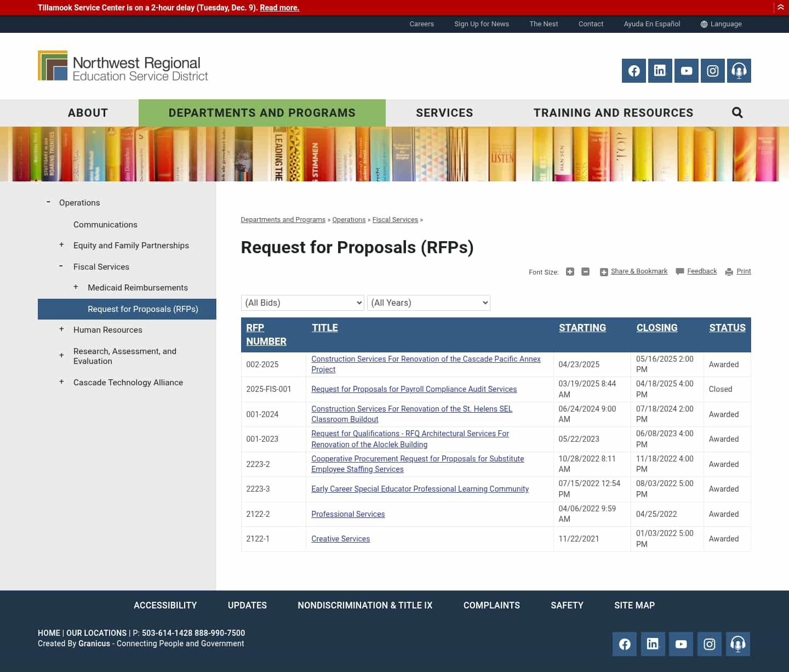Screen dimensions: 789x672
Task: Open the All Years dropdown
Action: (428, 303)
